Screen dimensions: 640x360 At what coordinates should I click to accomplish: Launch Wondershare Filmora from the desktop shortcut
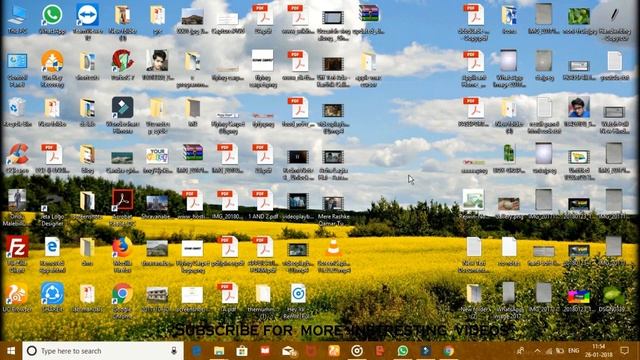tap(122, 115)
